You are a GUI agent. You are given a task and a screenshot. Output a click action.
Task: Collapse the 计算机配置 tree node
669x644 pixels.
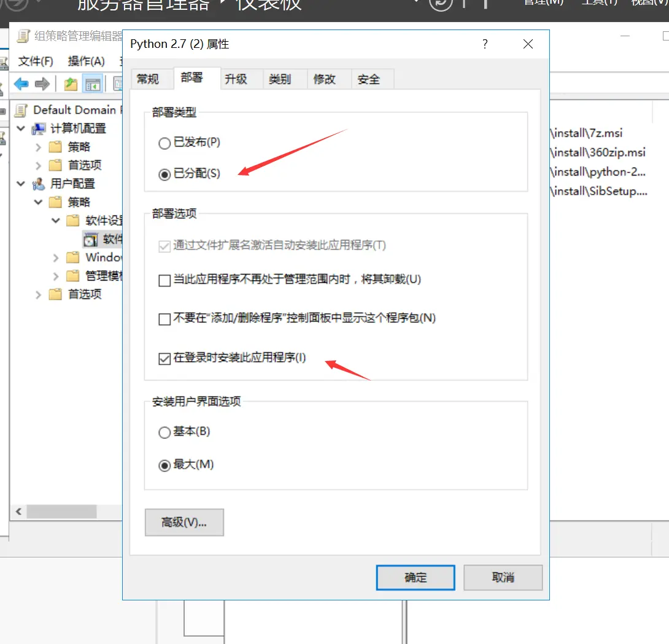click(x=20, y=128)
